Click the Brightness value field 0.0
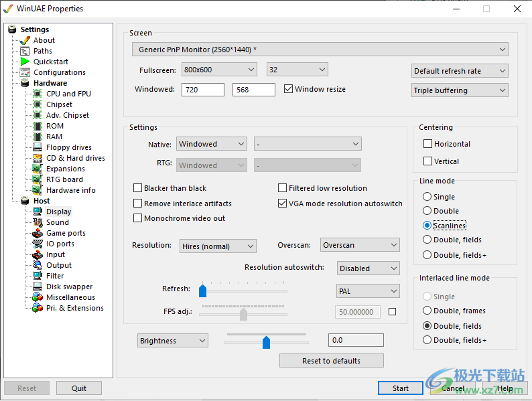This screenshot has height=401, width=532. (356, 340)
